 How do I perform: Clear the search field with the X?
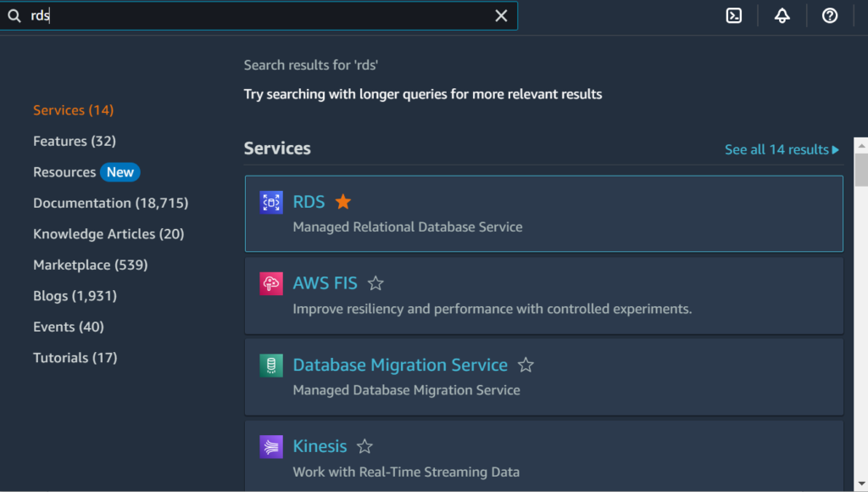501,15
